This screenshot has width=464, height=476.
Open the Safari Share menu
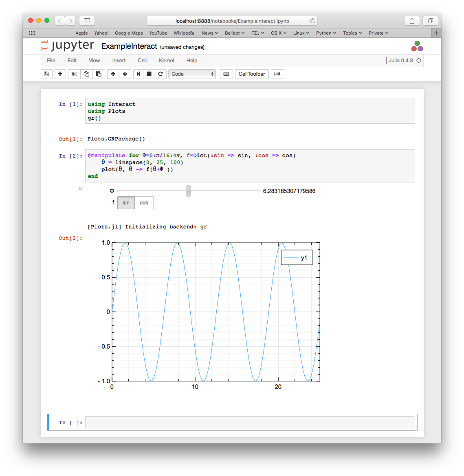click(x=412, y=21)
